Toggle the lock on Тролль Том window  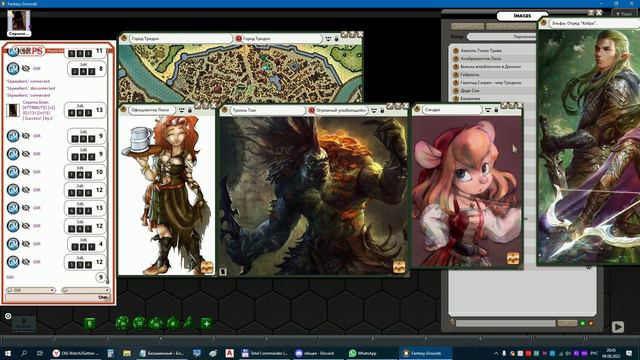(x=382, y=110)
